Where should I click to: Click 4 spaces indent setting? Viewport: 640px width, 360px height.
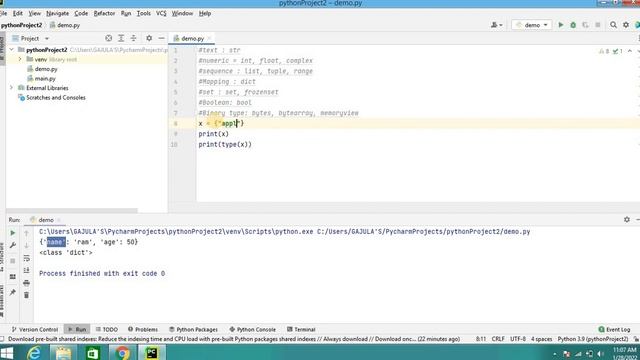(x=541, y=339)
